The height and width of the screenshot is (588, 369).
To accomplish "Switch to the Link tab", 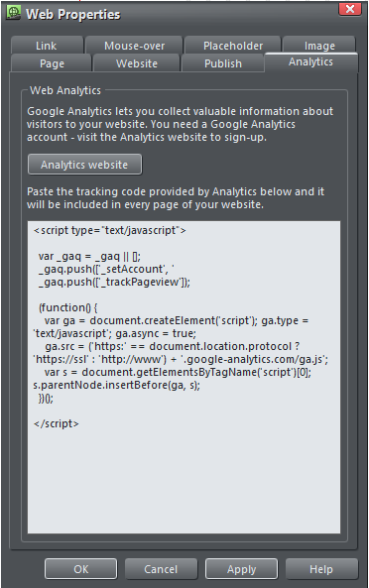I will 47,46.
